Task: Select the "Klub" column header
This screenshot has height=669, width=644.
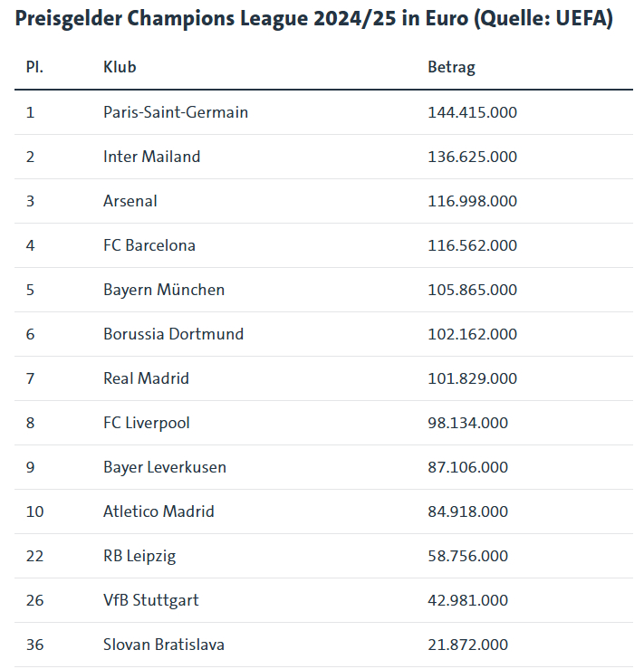Action: tap(120, 67)
